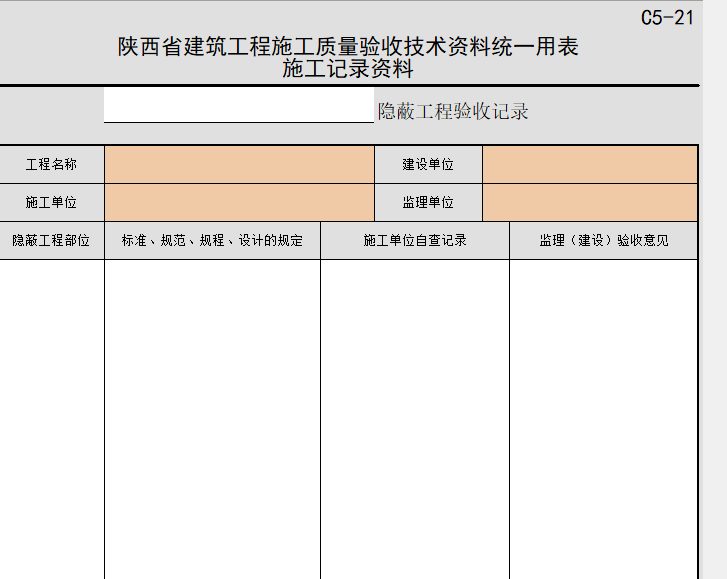Click the 工程名称 label cell
Viewport: 727px width, 579px height.
click(51, 165)
